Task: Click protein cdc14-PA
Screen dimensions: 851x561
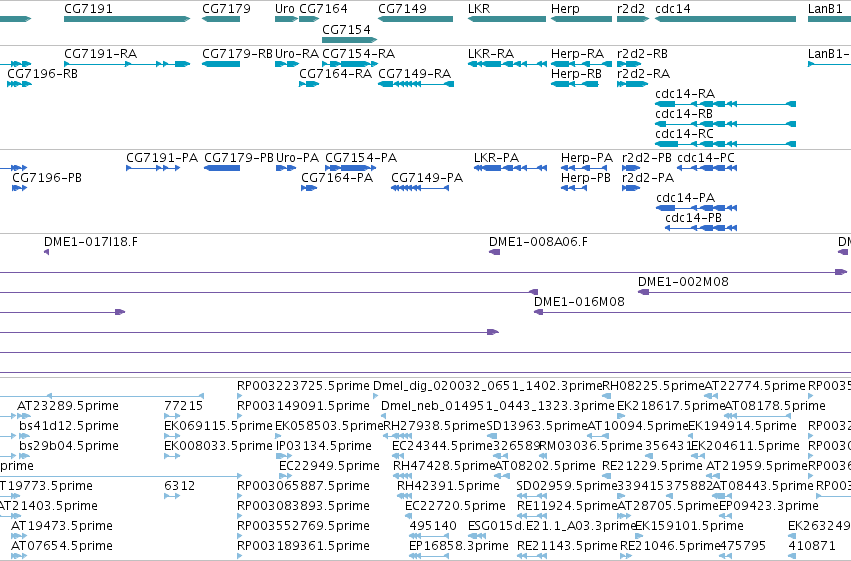Action: [x=685, y=198]
